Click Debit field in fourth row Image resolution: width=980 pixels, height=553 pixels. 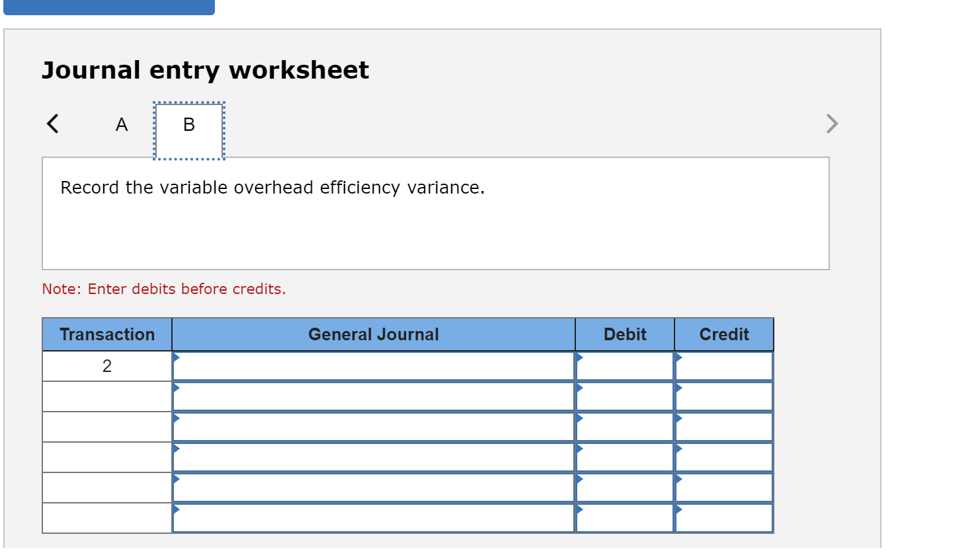click(x=625, y=457)
